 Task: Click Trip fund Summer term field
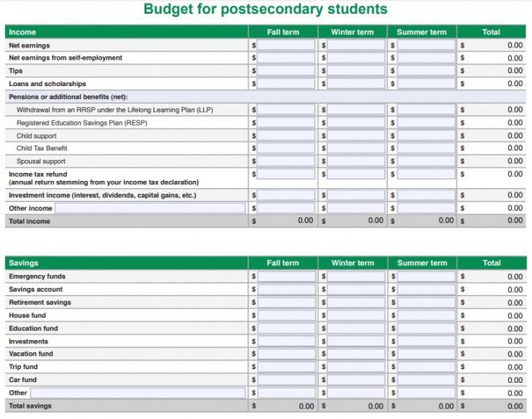(x=426, y=367)
